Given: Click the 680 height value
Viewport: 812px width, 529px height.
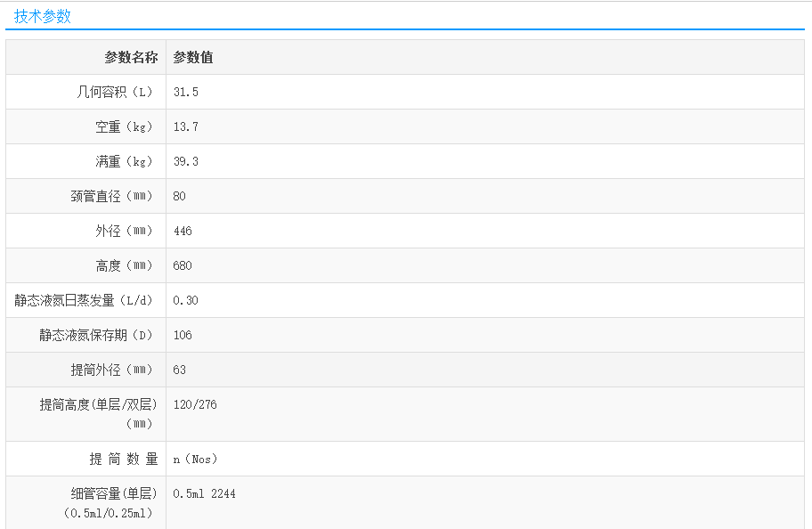Looking at the screenshot, I should coord(183,265).
